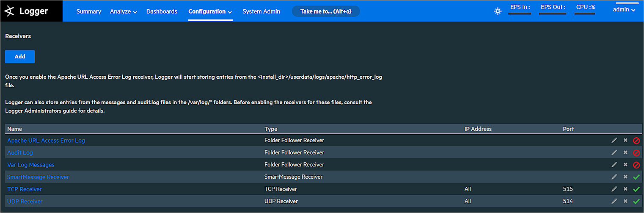Toggle the light/dark theme sun icon

click(498, 11)
